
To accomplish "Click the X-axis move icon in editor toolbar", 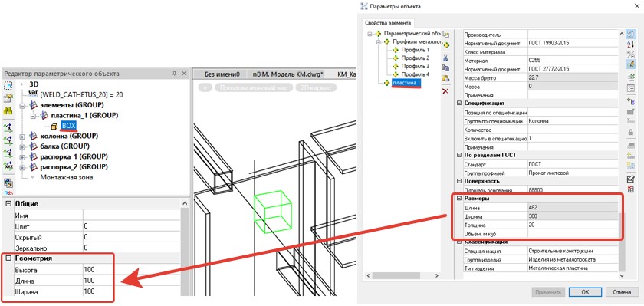I will 8,127.
